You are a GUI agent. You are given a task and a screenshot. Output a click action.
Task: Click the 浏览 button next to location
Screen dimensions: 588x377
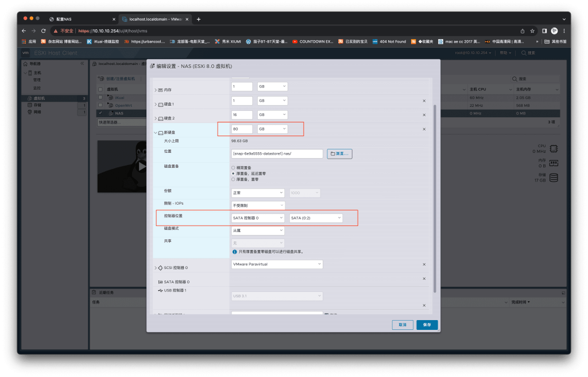(x=339, y=153)
